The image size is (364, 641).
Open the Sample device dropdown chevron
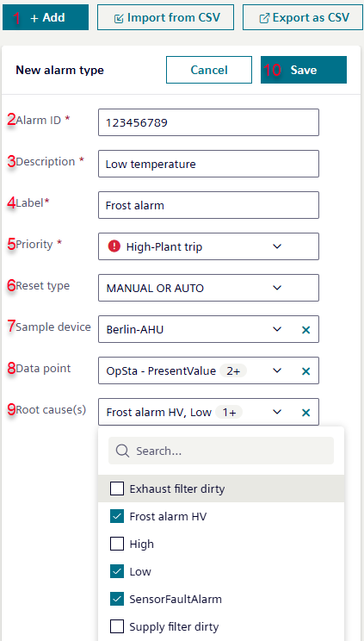[277, 329]
